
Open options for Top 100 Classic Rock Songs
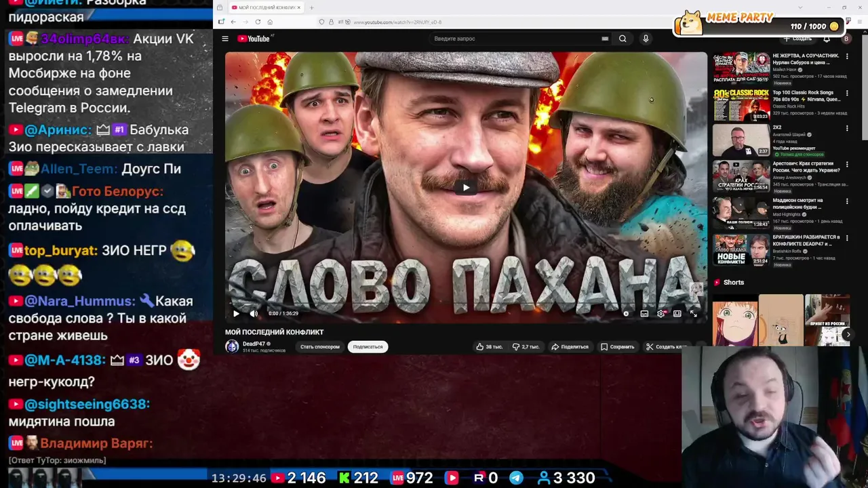847,93
